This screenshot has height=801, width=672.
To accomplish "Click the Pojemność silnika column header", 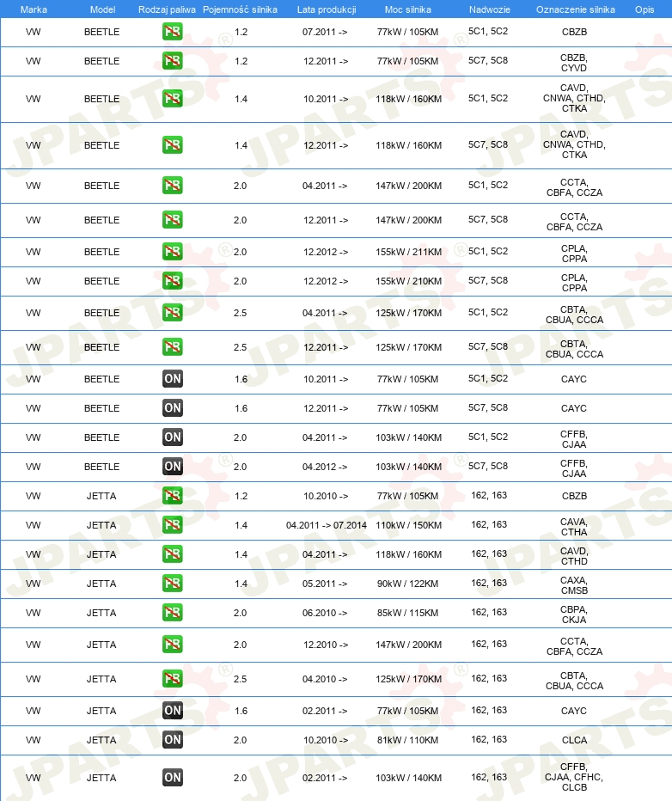I will click(240, 9).
